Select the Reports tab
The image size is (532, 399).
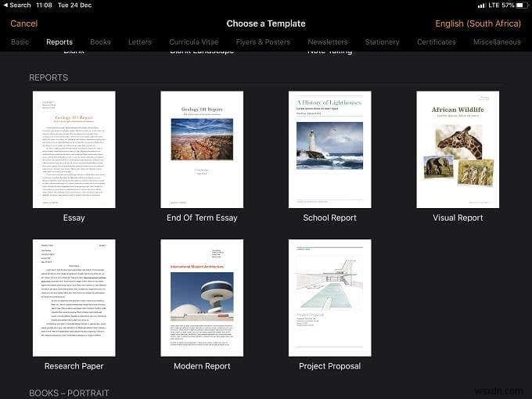pyautogui.click(x=59, y=41)
